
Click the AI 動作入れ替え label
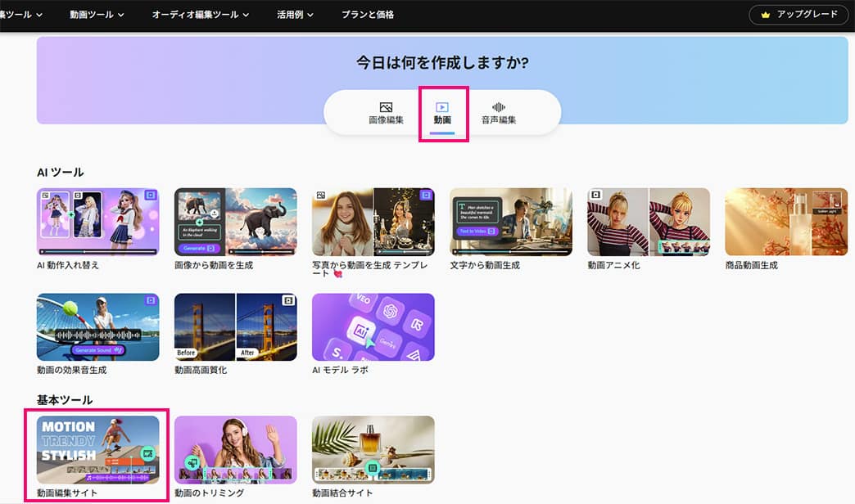(x=68, y=265)
